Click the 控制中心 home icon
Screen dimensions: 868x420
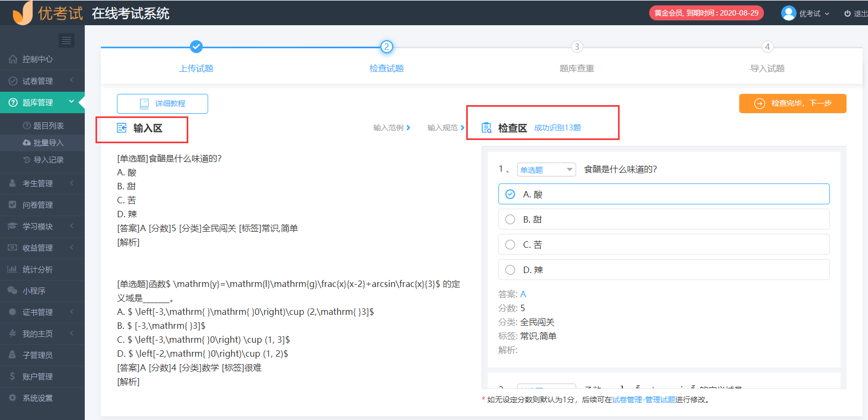click(13, 59)
